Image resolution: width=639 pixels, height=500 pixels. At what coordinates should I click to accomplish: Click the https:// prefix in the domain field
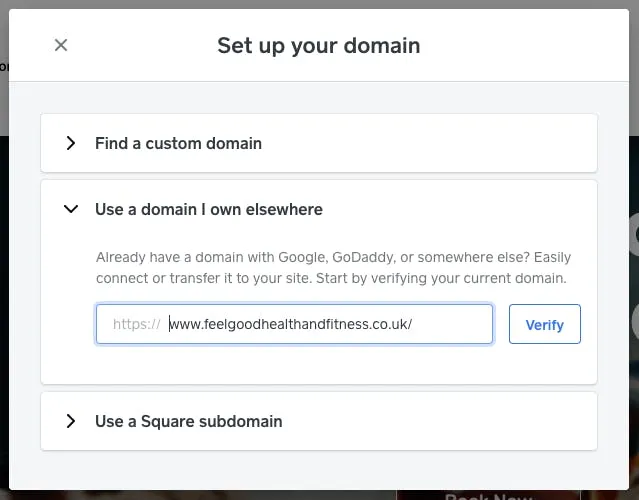pyautogui.click(x=137, y=324)
